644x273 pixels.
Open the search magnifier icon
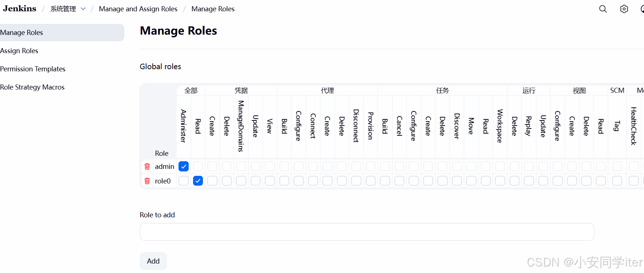(603, 9)
